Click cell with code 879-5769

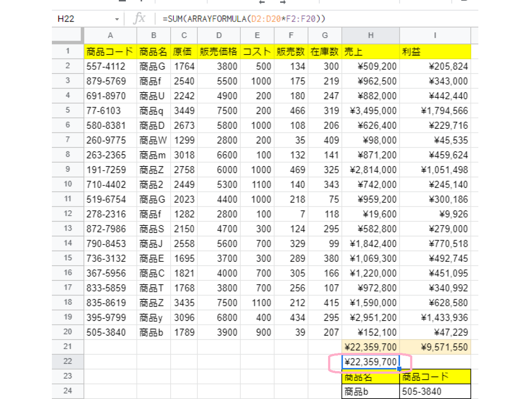(x=110, y=81)
